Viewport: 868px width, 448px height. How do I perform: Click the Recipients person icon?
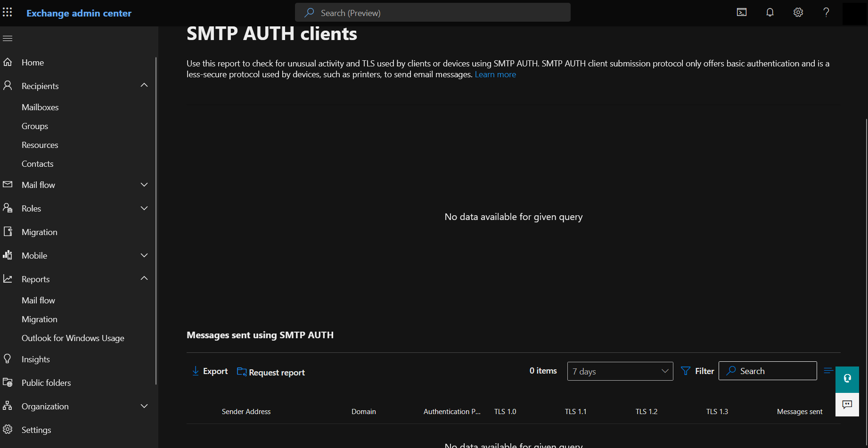(8, 85)
